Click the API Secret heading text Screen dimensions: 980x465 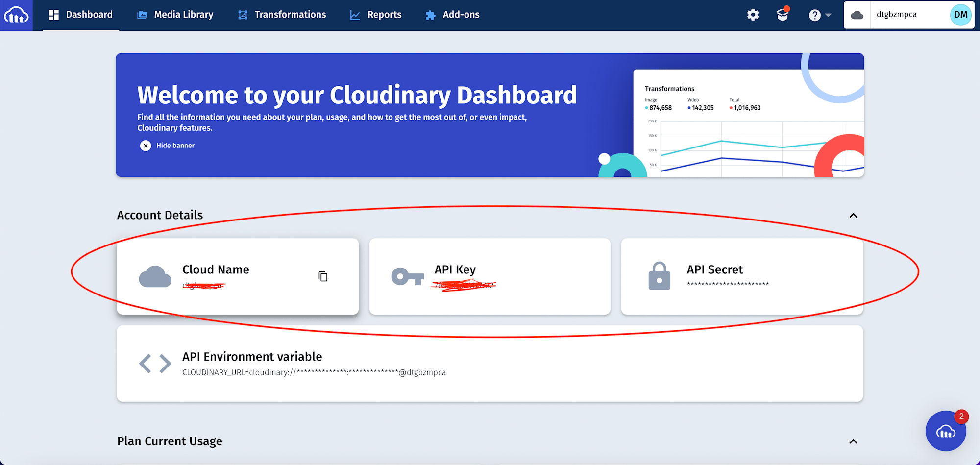pyautogui.click(x=715, y=269)
